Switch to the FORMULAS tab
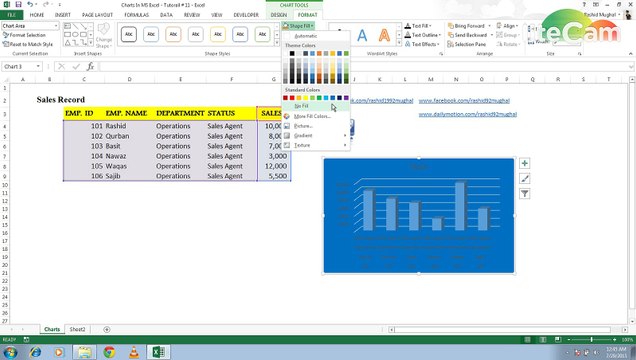Screen dimensions: 636x360 coord(136,15)
